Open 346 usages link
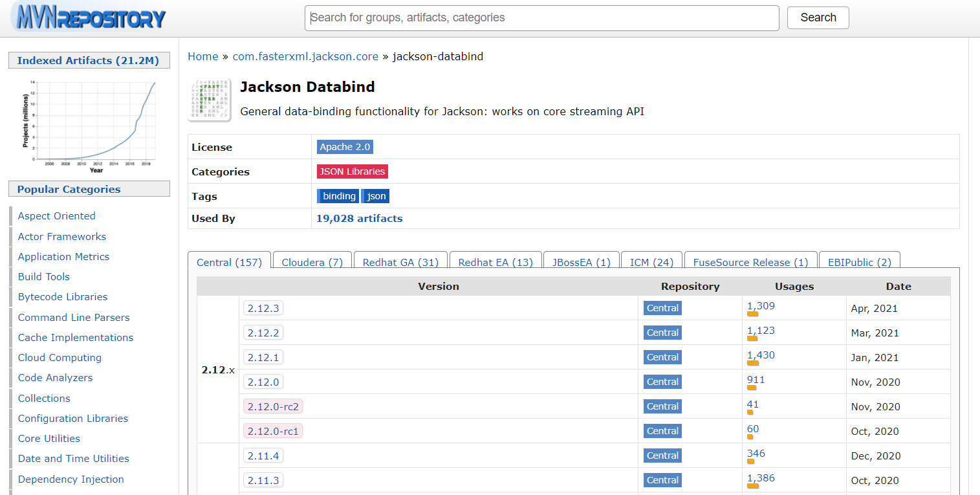Screen dimensions: 980x495 click(x=756, y=454)
